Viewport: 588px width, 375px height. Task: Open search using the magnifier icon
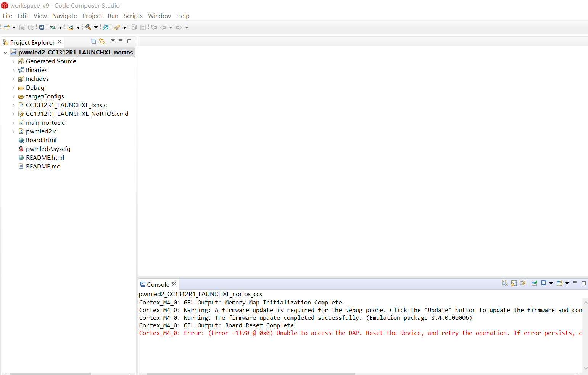coord(105,27)
